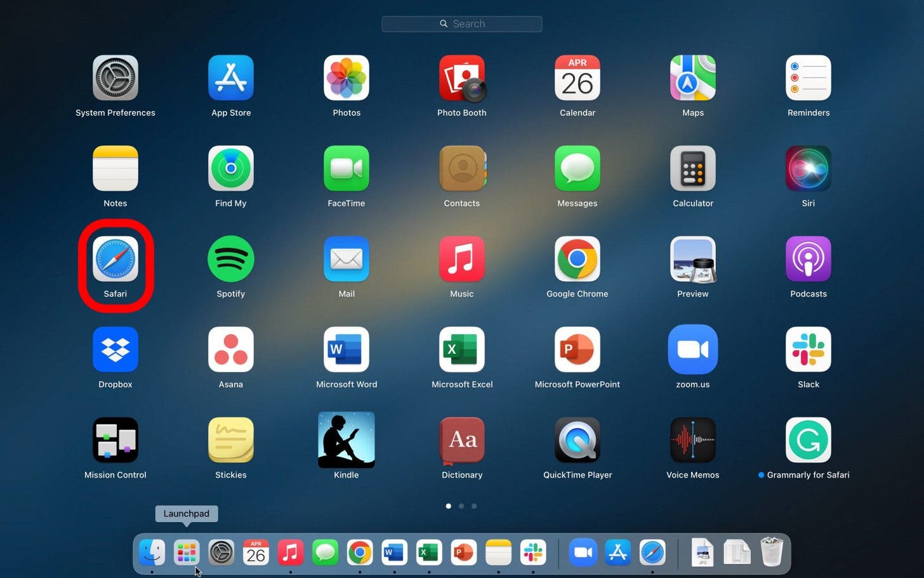This screenshot has width=924, height=578.
Task: Go to the third Launchpad page dot
Action: tap(474, 506)
